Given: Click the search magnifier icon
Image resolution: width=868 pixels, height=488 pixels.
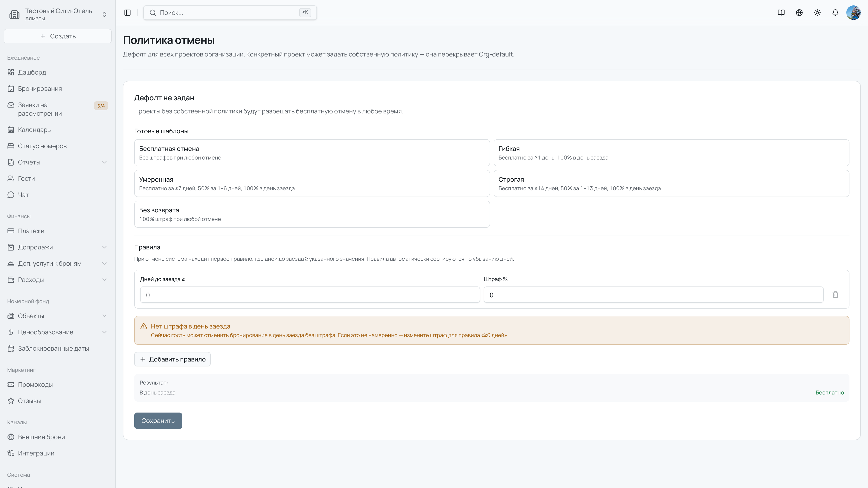Looking at the screenshot, I should pyautogui.click(x=153, y=13).
